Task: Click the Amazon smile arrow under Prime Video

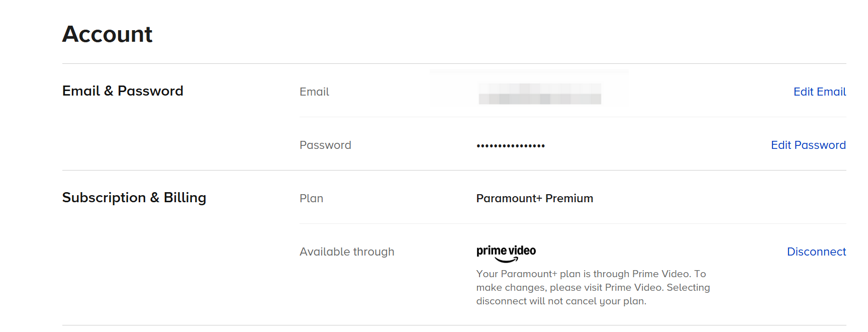Action: [507, 260]
